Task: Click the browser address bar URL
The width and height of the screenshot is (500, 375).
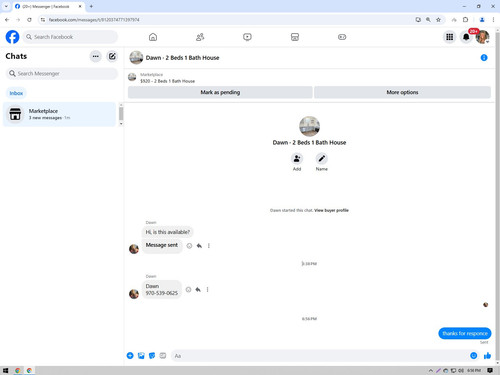Action: 94,20
